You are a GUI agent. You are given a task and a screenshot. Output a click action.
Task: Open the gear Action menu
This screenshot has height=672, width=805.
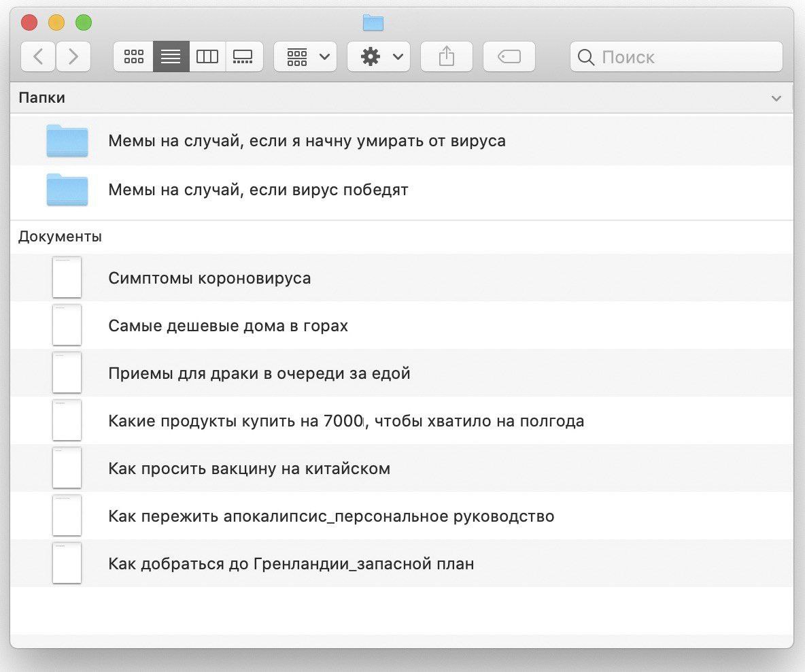pyautogui.click(x=379, y=57)
